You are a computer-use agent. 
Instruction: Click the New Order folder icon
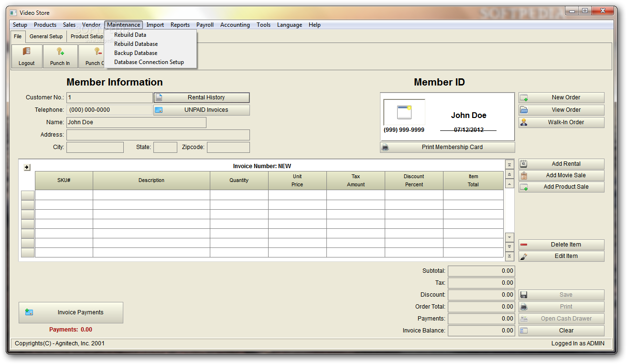(x=524, y=97)
